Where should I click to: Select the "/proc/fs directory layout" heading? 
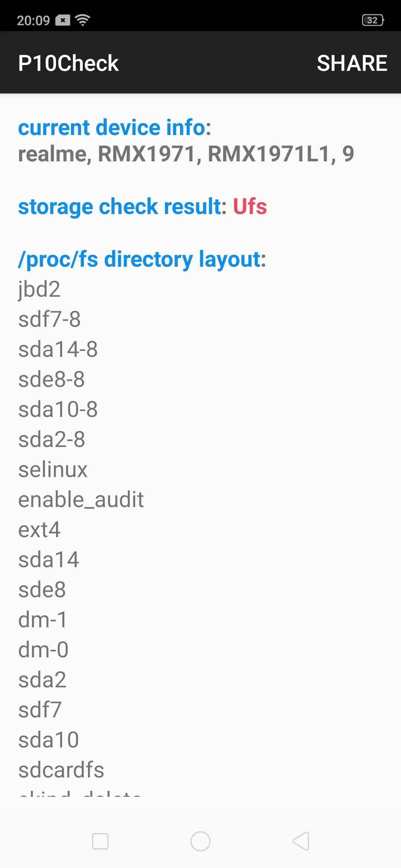coord(142,259)
